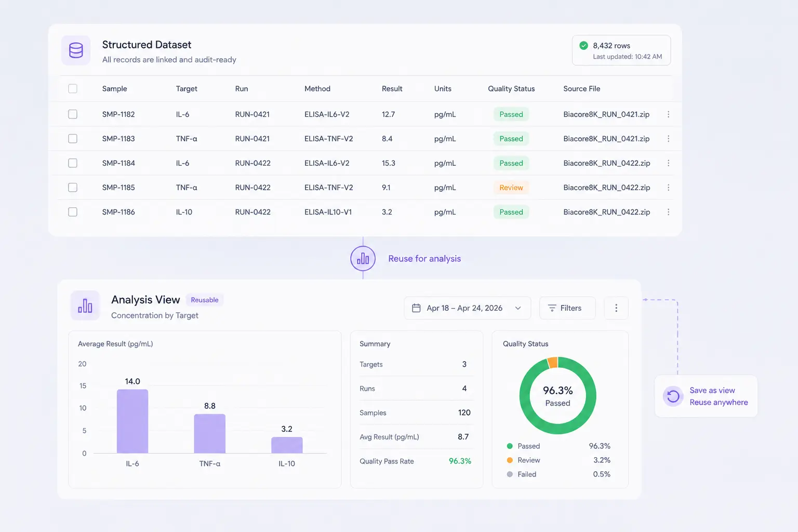
Task: Click Save as view
Action: click(712, 390)
